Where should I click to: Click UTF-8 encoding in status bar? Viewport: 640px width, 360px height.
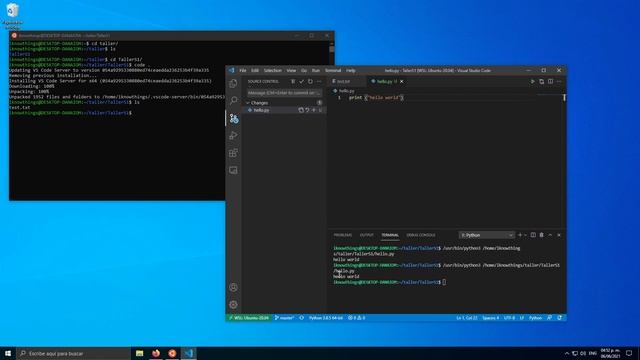pos(509,318)
